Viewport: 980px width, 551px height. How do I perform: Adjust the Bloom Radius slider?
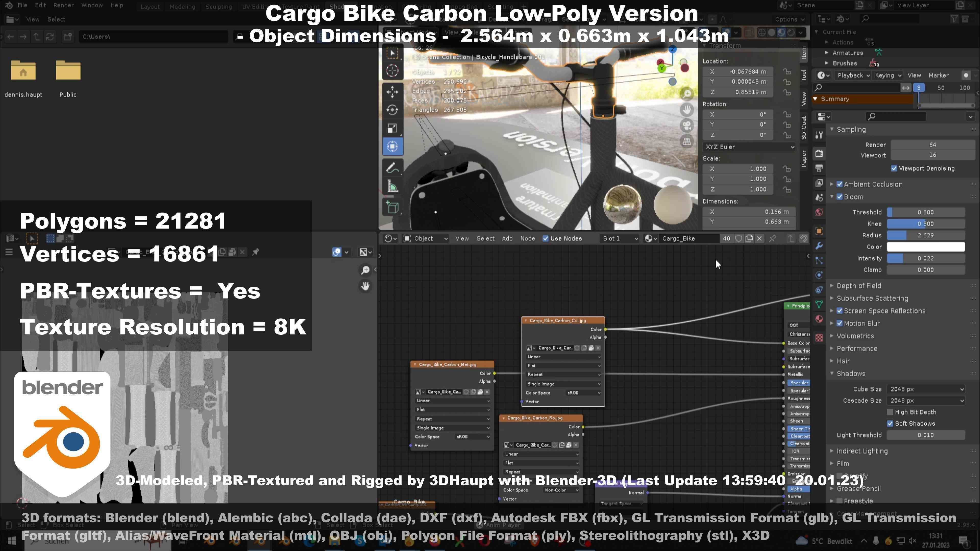pyautogui.click(x=926, y=235)
